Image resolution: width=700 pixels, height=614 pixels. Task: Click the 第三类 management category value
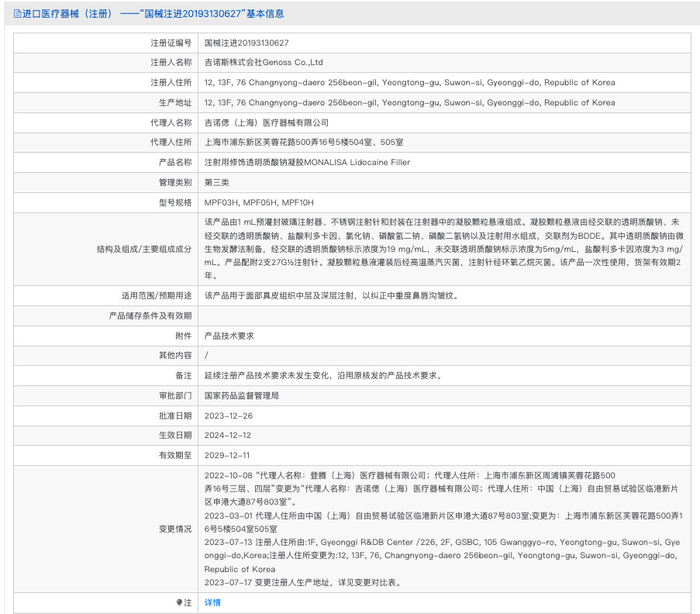point(216,182)
